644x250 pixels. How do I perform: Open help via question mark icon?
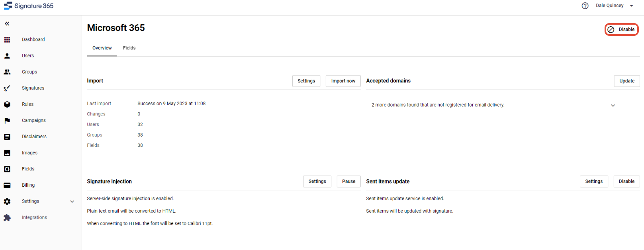585,6
